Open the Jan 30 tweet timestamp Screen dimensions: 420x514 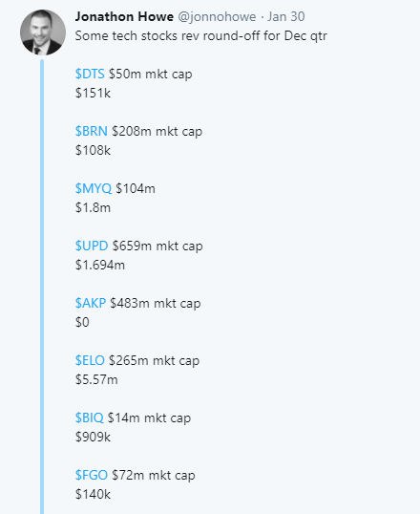(x=286, y=16)
